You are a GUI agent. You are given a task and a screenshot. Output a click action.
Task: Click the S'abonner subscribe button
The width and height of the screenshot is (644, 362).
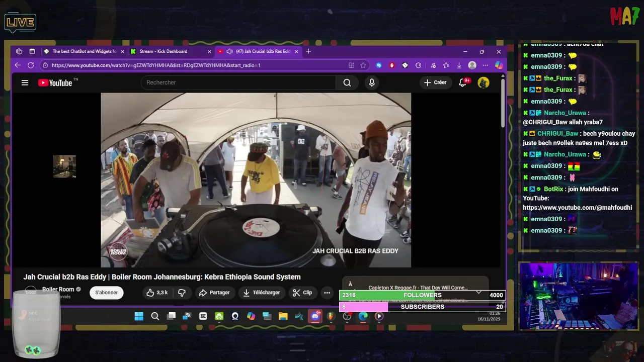106,293
